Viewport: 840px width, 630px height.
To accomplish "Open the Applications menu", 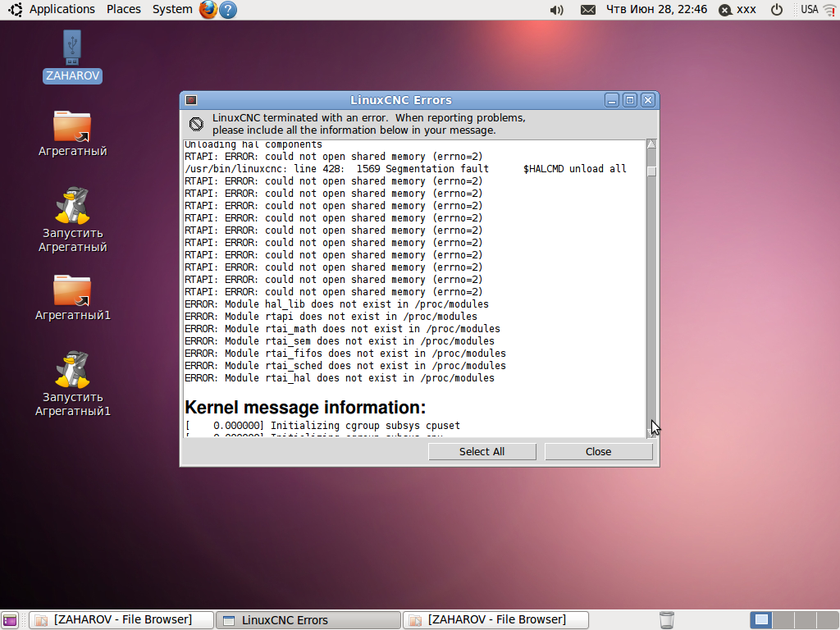I will pyautogui.click(x=62, y=9).
